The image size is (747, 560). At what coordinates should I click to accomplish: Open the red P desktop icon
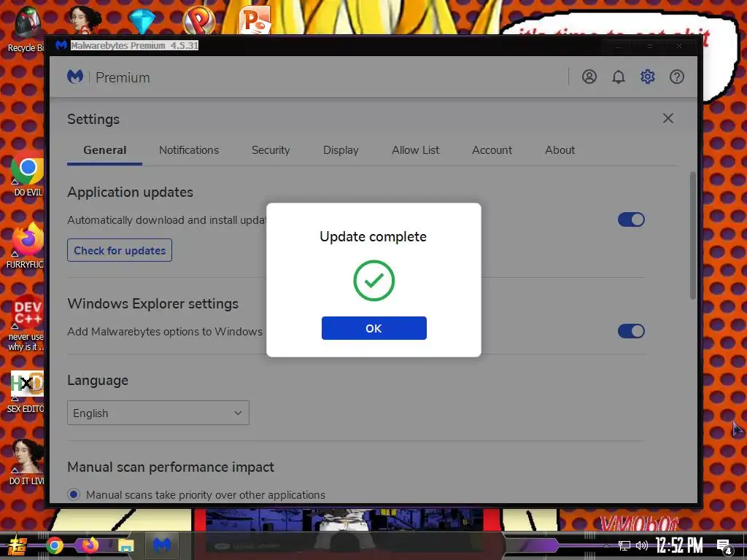[x=198, y=20]
